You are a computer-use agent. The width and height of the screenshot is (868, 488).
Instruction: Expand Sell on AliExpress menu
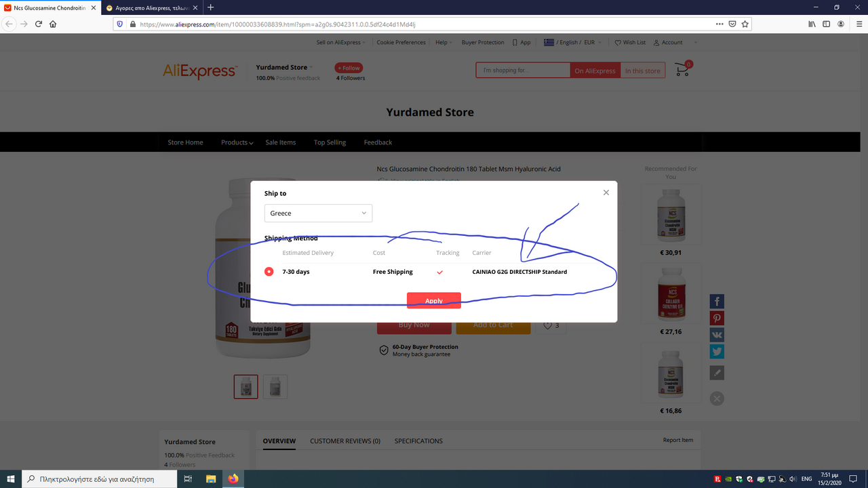(341, 42)
